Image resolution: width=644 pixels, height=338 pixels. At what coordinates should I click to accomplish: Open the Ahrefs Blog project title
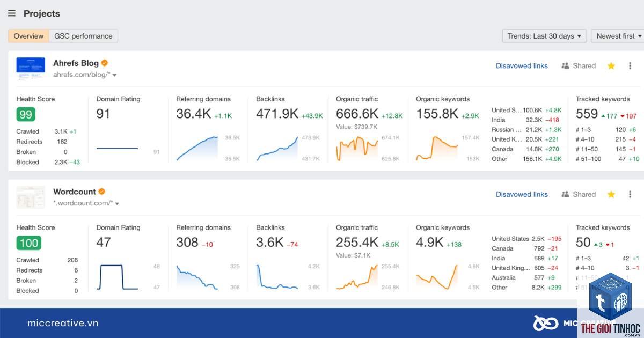(76, 63)
